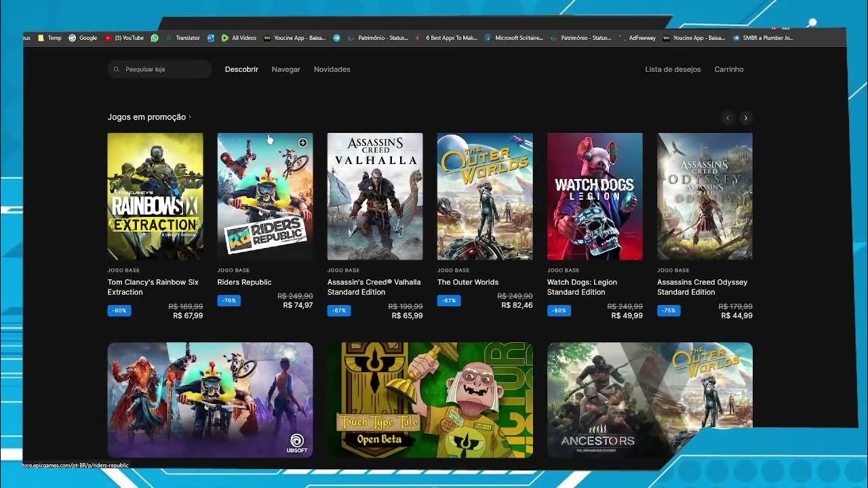
Task: Click the Assassins Creed Odyssey Standard Edition title
Action: click(703, 287)
